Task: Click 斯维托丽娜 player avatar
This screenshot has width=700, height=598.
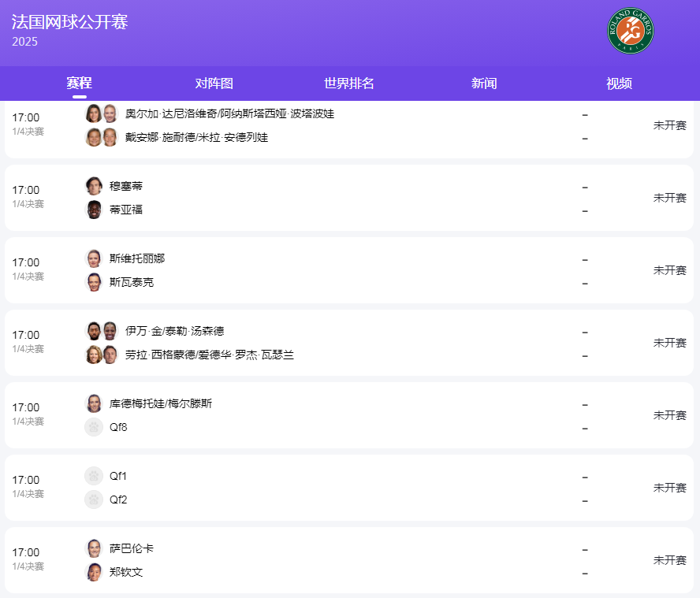Action: pyautogui.click(x=94, y=258)
